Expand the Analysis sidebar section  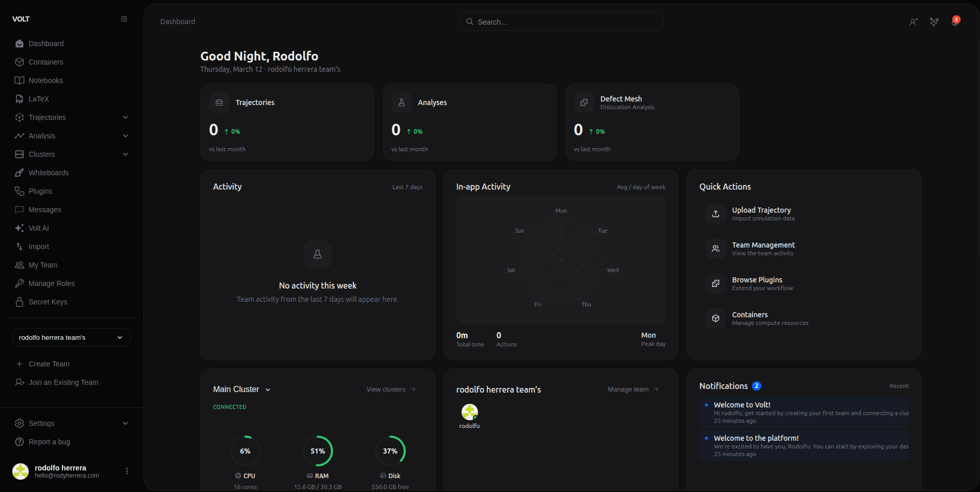coord(126,136)
